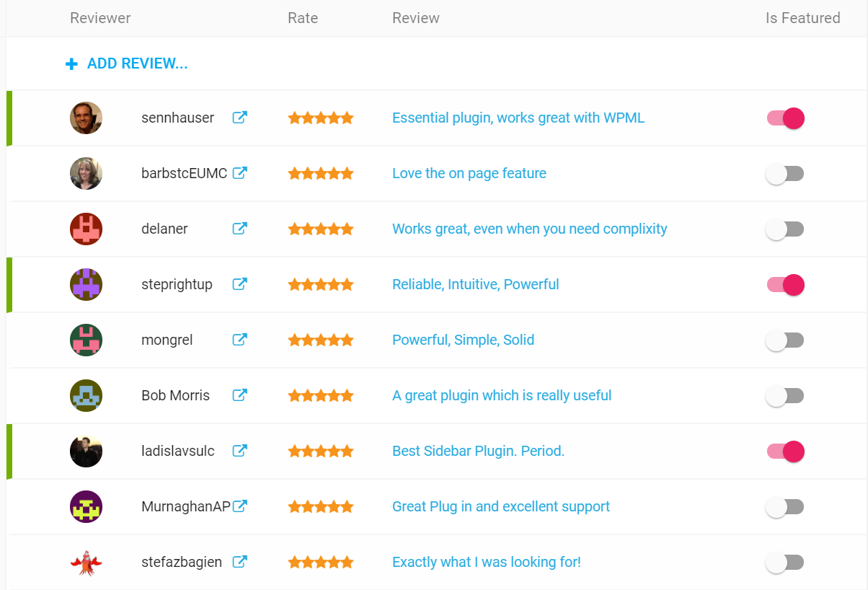Image resolution: width=868 pixels, height=590 pixels.
Task: Click the Is Featured column header
Action: [802, 18]
